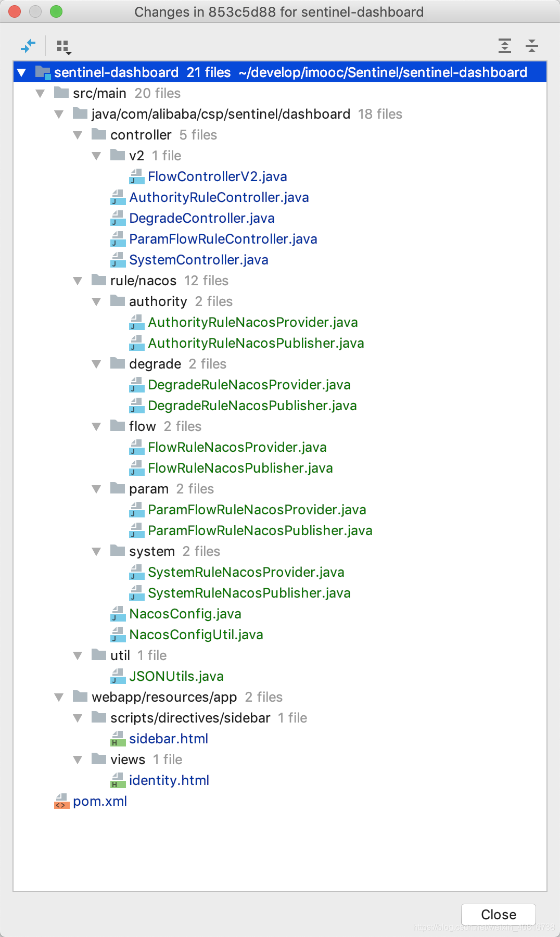Click the Collapse All toolbar icon
The image size is (560, 937).
tap(531, 46)
